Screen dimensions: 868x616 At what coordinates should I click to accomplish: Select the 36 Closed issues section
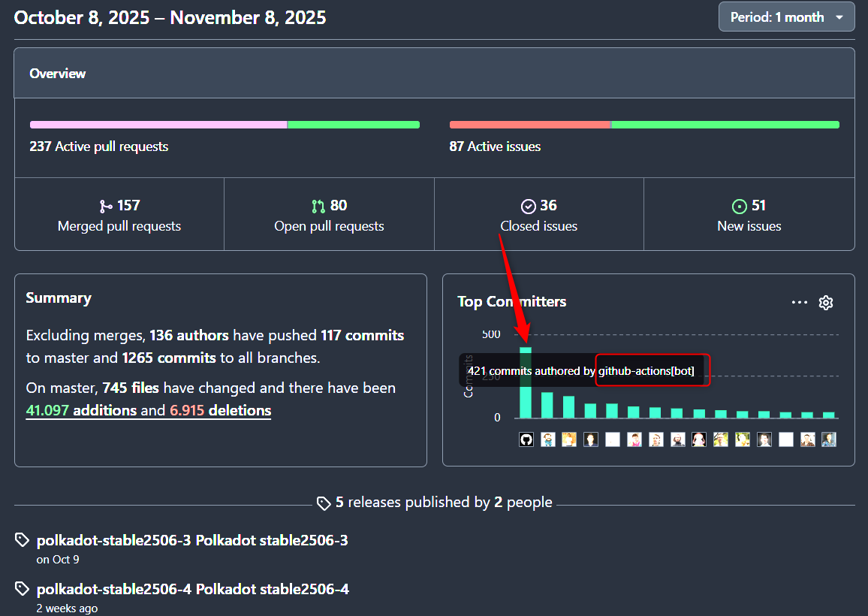[538, 216]
